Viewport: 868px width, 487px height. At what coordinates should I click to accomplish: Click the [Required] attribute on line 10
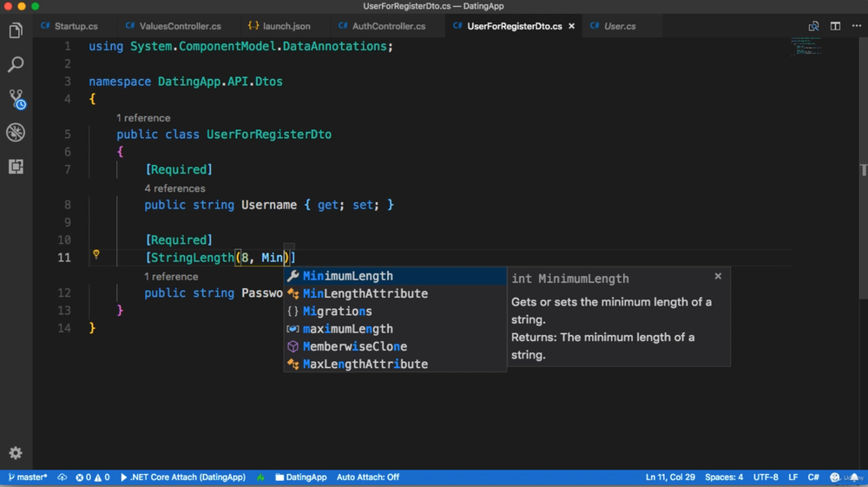point(179,240)
